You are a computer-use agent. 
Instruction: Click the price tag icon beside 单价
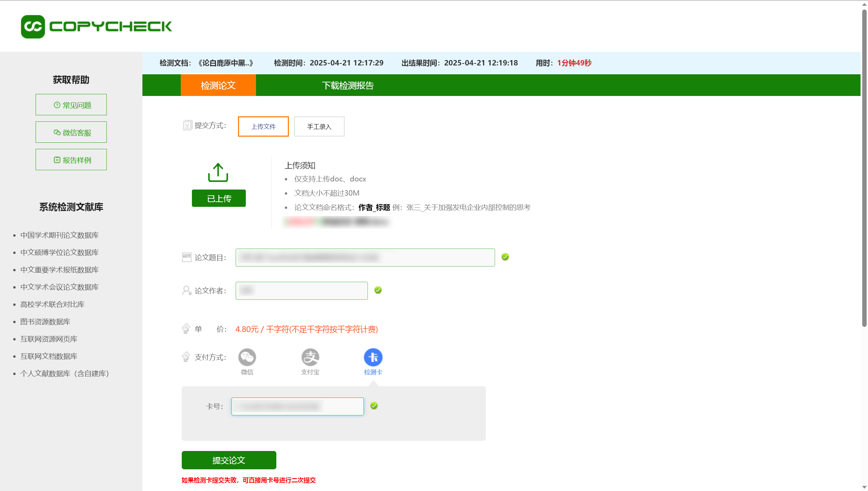(186, 329)
